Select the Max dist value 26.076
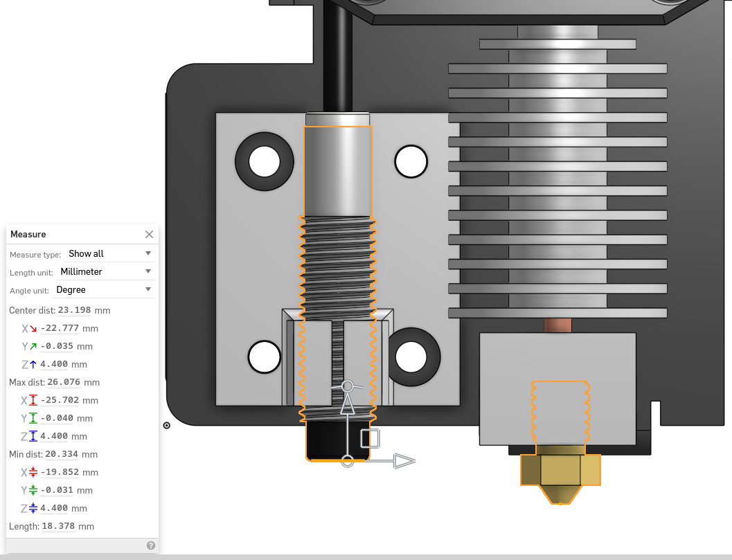This screenshot has height=560, width=732. click(x=63, y=382)
